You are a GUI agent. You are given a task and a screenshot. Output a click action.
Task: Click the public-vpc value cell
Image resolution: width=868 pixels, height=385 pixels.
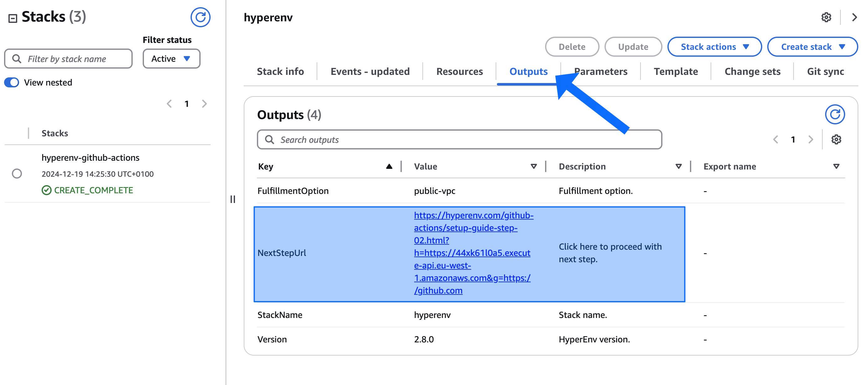click(x=434, y=191)
